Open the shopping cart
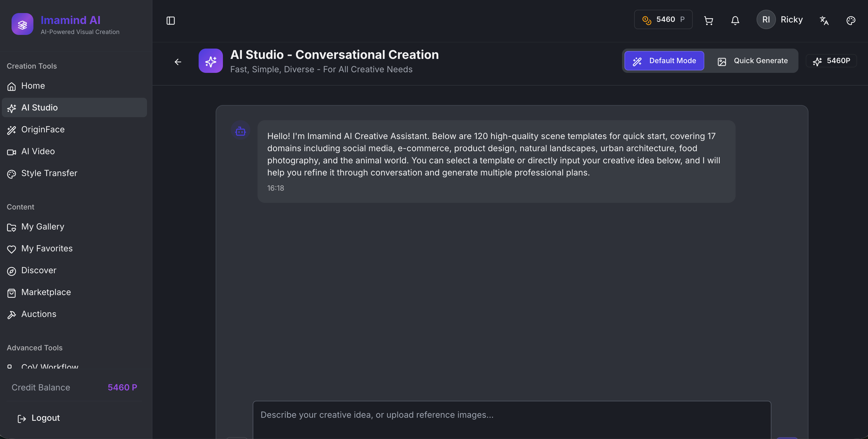 [708, 21]
